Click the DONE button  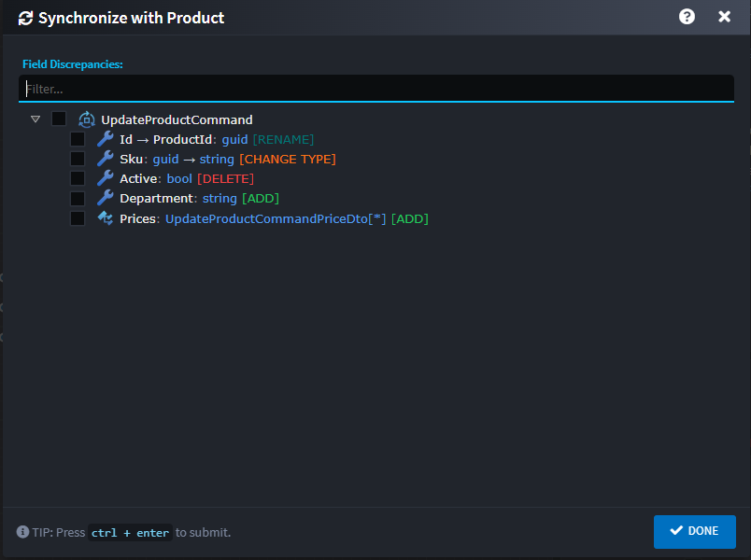coord(694,531)
